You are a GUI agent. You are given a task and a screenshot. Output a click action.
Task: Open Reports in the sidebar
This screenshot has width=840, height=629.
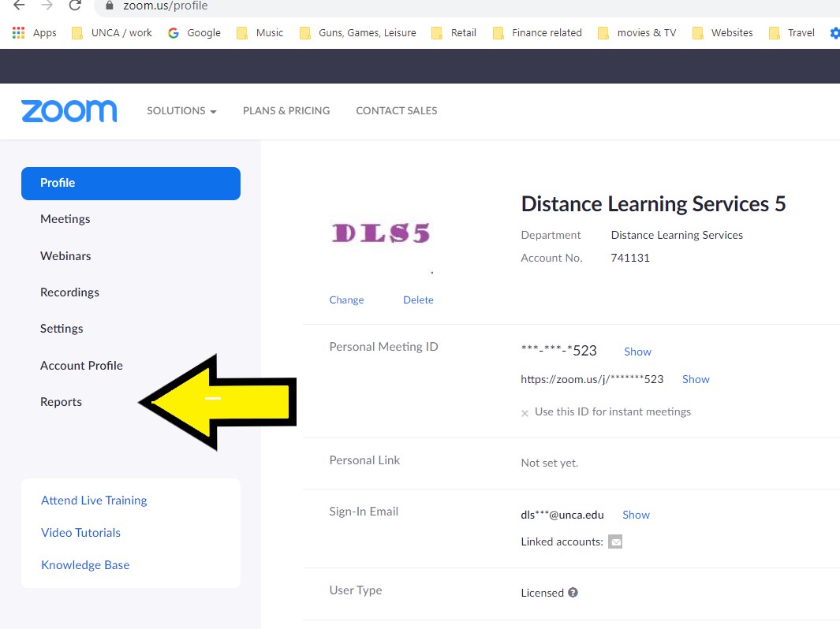(x=61, y=402)
